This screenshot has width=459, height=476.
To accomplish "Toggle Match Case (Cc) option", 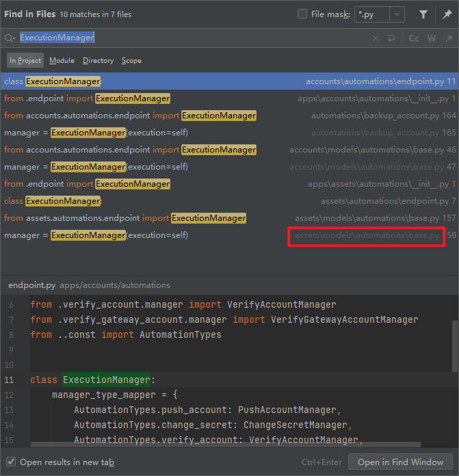I will tap(414, 38).
